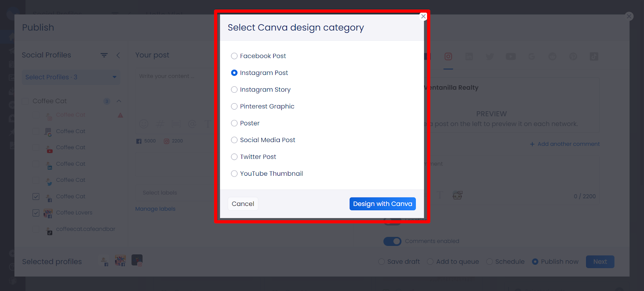Screen dimensions: 644x291
Task: Open the TikTok preview icon
Action: [594, 57]
